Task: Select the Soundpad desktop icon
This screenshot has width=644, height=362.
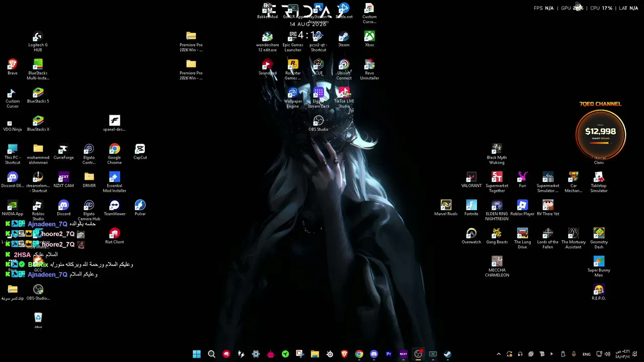Action: (267, 67)
